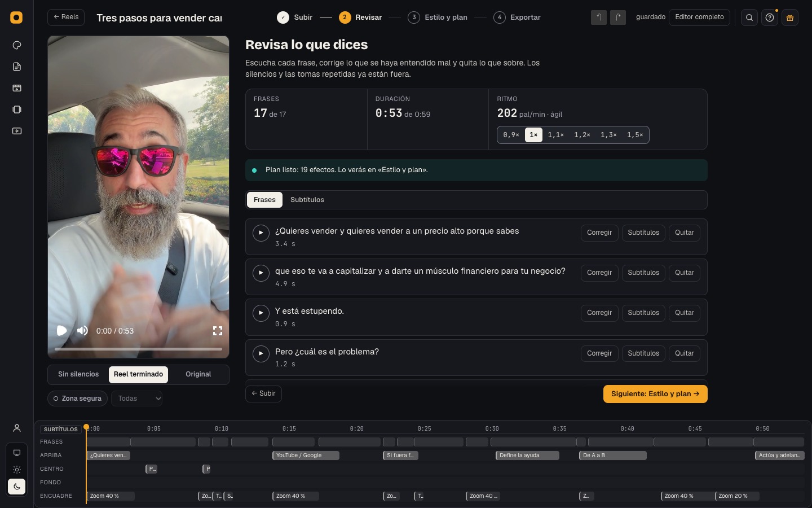Image resolution: width=812 pixels, height=508 pixels.
Task: Click the video progress bar
Action: coord(138,349)
